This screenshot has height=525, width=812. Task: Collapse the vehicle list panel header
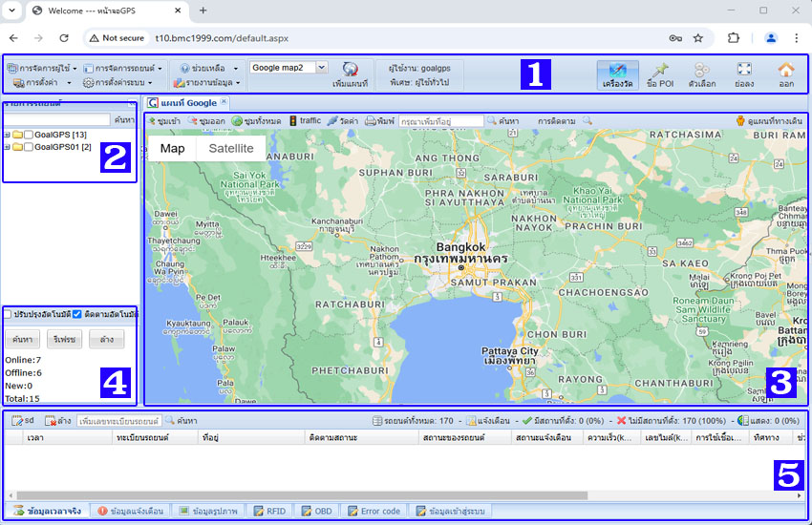click(x=132, y=102)
